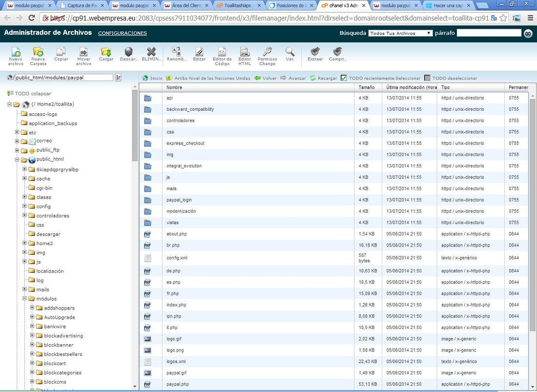Collapse the módulos folder node
Image resolution: width=537 pixels, height=392 pixels.
[25, 298]
